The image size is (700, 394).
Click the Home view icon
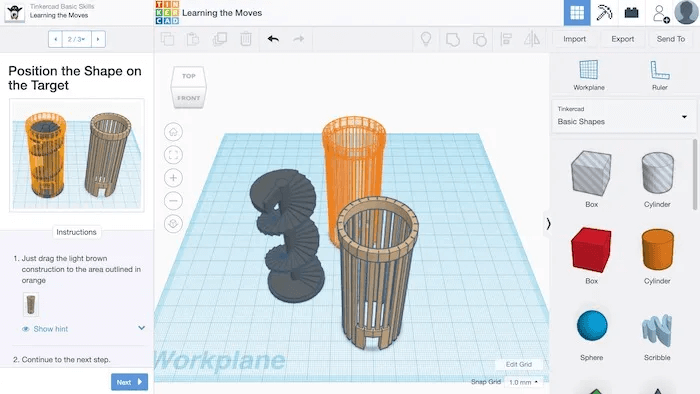[173, 132]
